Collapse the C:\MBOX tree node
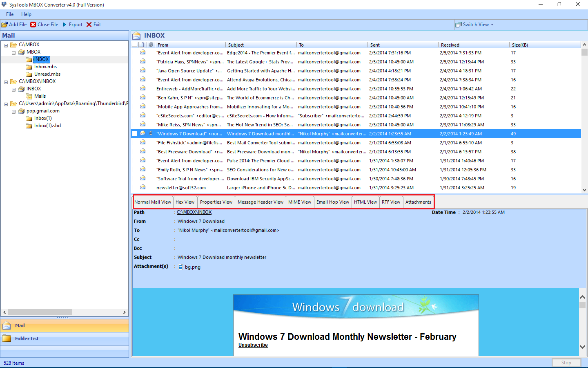This screenshot has height=368, width=588. [x=6, y=45]
